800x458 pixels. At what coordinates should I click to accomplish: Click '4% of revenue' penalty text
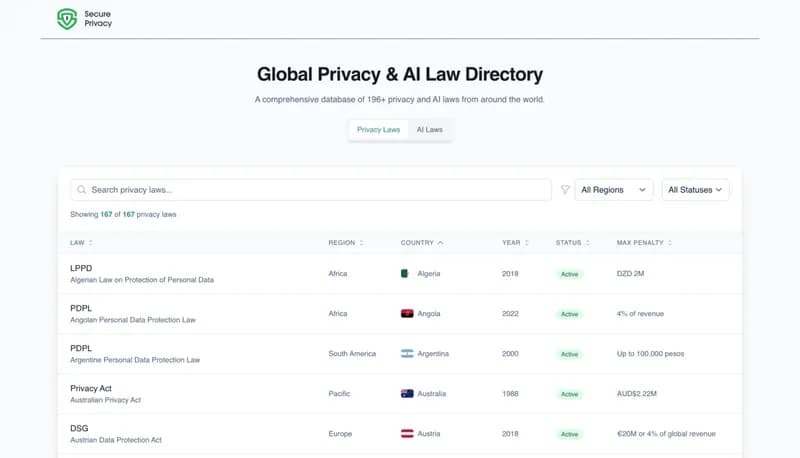[x=640, y=314]
